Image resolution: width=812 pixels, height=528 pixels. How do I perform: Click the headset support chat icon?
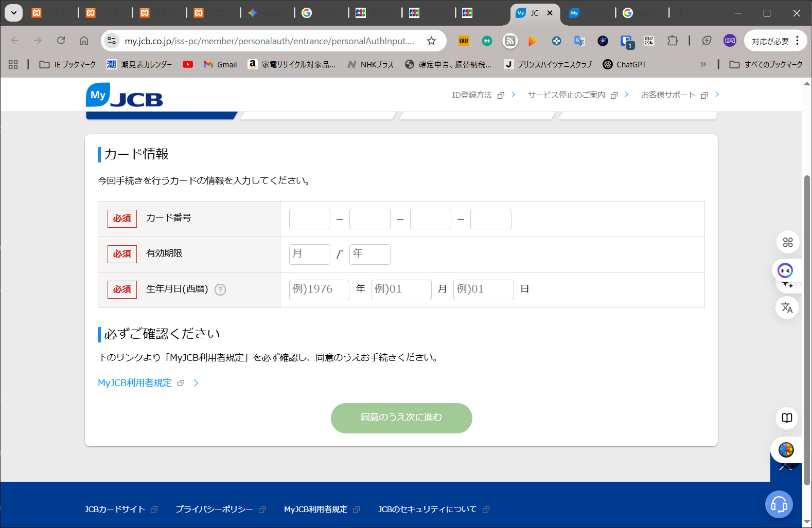779,504
